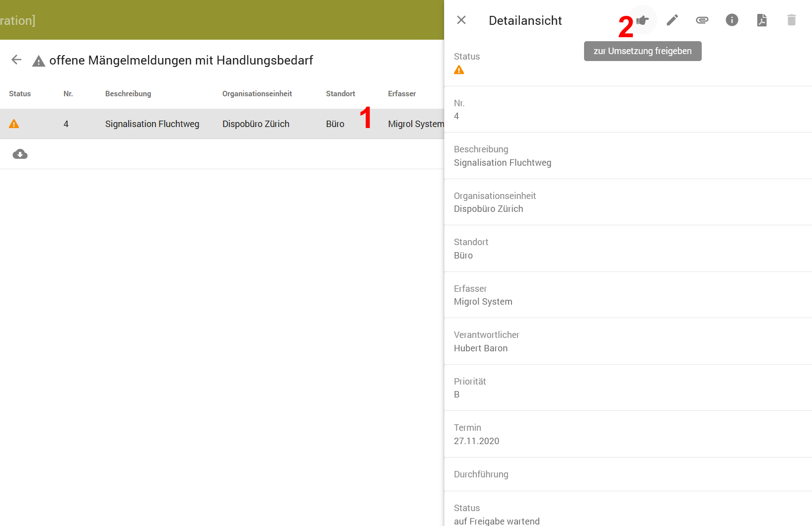This screenshot has width=812, height=526.
Task: Close the Detailansicht panel
Action: 461,20
